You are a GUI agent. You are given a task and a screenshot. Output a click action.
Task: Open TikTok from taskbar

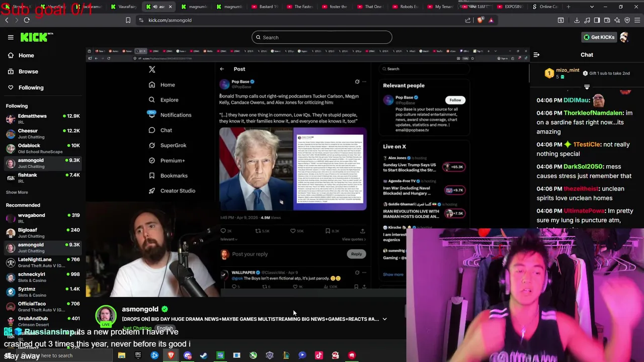pyautogui.click(x=318, y=355)
